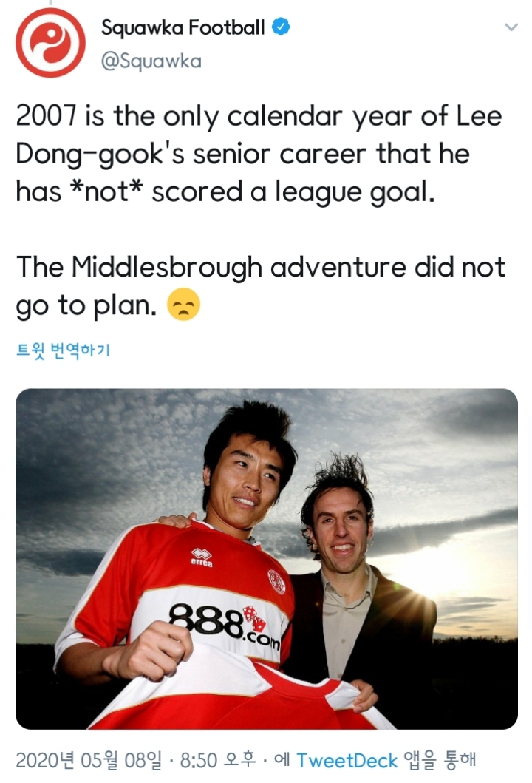The width and height of the screenshot is (532, 783).
Task: Click the tweet text about 2007
Action: pos(259,154)
